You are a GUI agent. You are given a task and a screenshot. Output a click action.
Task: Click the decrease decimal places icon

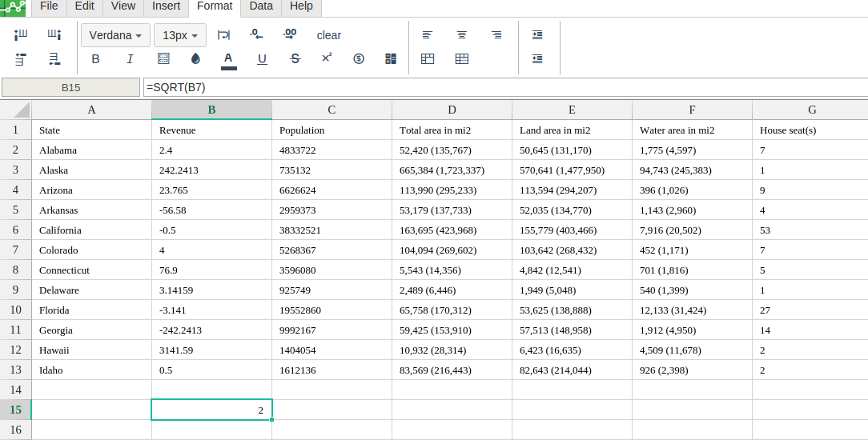point(256,34)
